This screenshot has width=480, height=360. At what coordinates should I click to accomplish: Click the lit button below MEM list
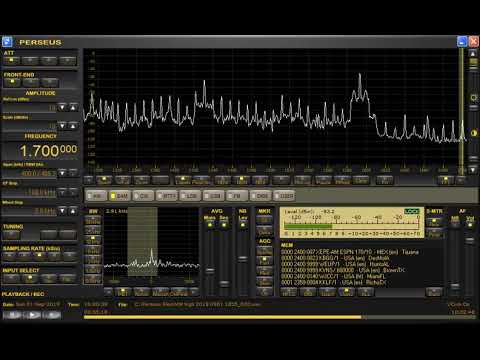(347, 292)
